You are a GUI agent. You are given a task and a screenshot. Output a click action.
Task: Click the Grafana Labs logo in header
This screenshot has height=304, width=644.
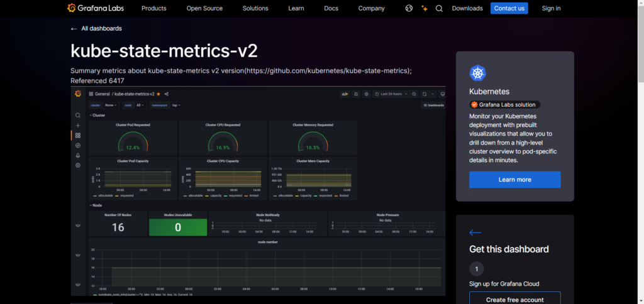click(x=96, y=8)
